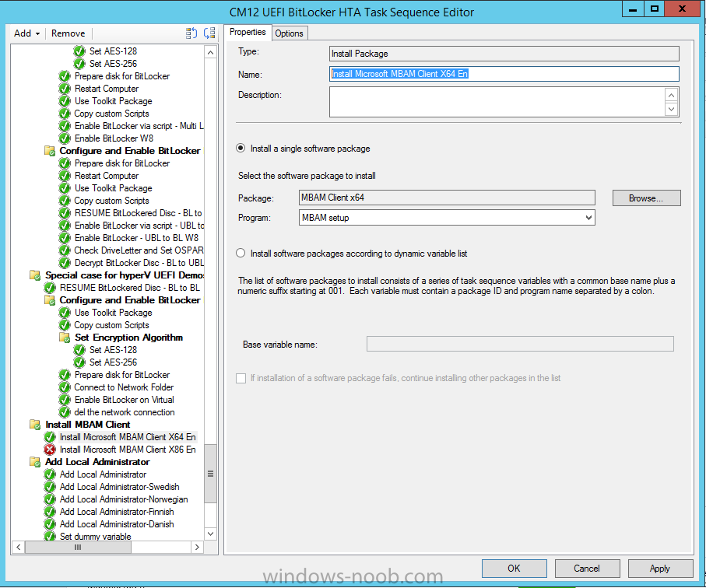The image size is (706, 588).
Task: Click into the Description text area
Action: [497, 102]
